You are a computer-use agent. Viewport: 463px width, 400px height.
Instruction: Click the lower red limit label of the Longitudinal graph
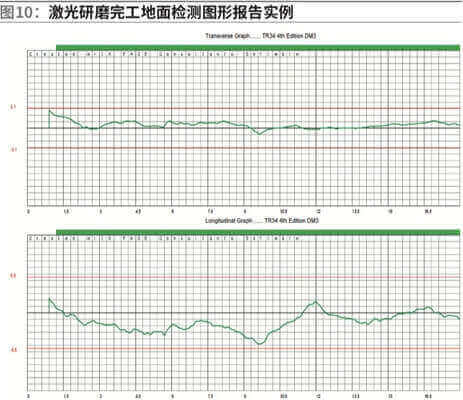tap(14, 350)
